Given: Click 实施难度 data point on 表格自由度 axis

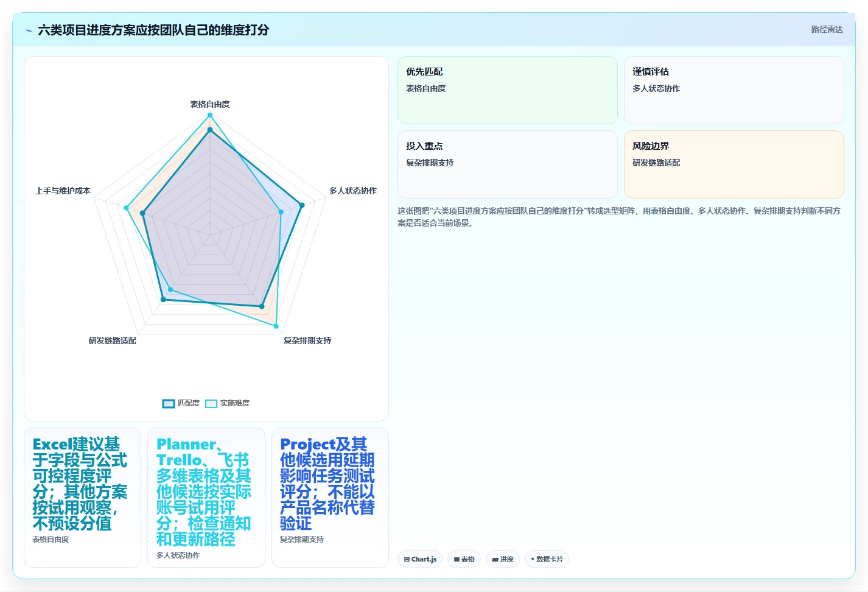Looking at the screenshot, I should 210,115.
